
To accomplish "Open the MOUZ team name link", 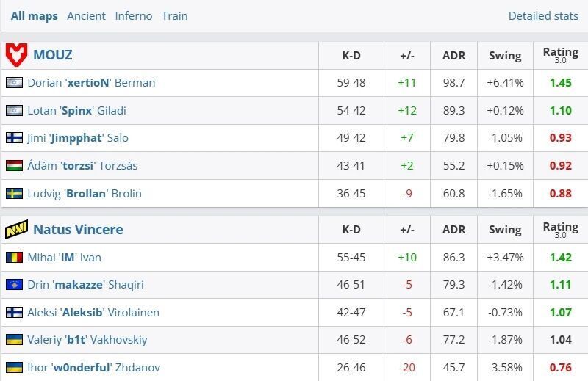I will click(52, 55).
